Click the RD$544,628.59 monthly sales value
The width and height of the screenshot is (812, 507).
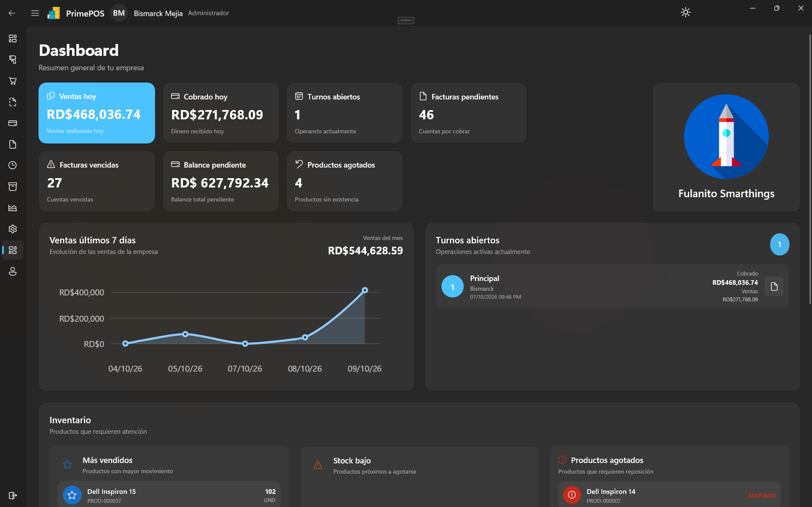[365, 251]
